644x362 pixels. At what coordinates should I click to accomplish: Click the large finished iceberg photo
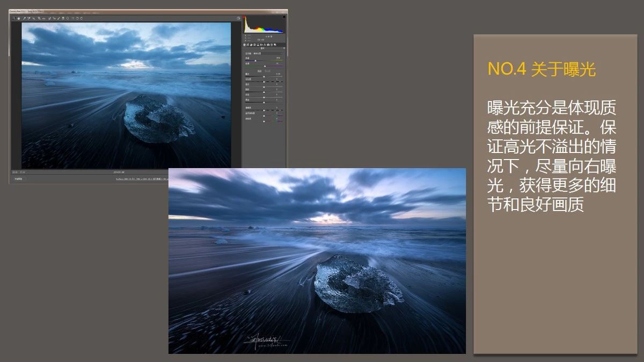tap(317, 261)
